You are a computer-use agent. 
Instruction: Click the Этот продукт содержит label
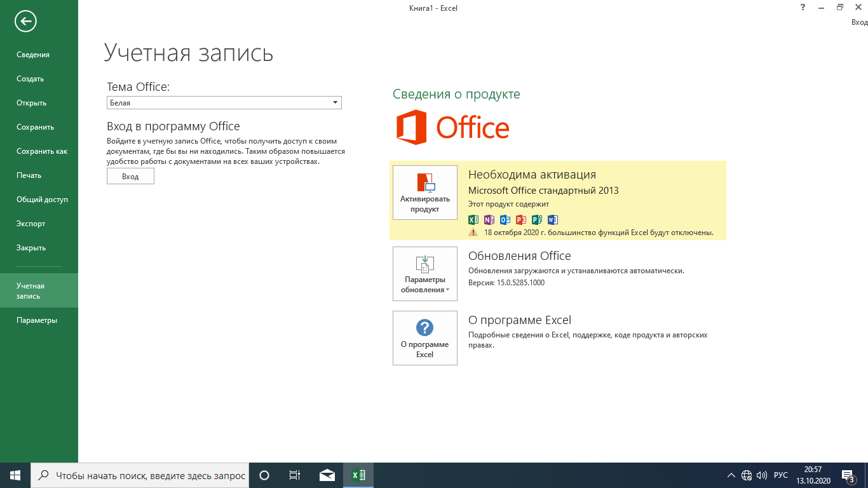(508, 204)
